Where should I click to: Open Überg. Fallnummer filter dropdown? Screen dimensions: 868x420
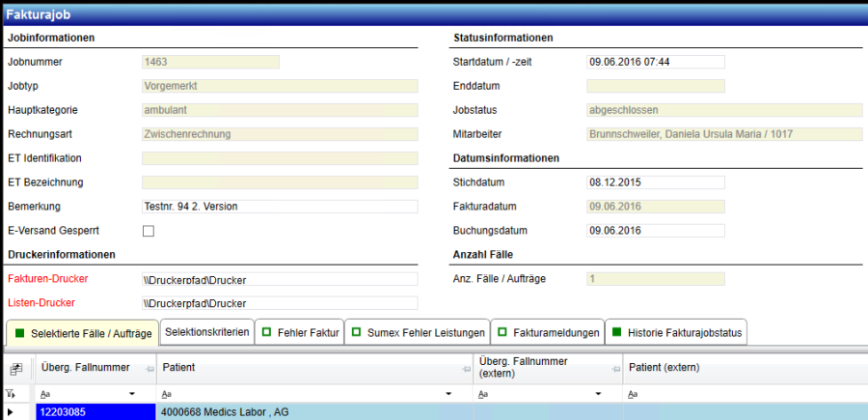pos(131,394)
